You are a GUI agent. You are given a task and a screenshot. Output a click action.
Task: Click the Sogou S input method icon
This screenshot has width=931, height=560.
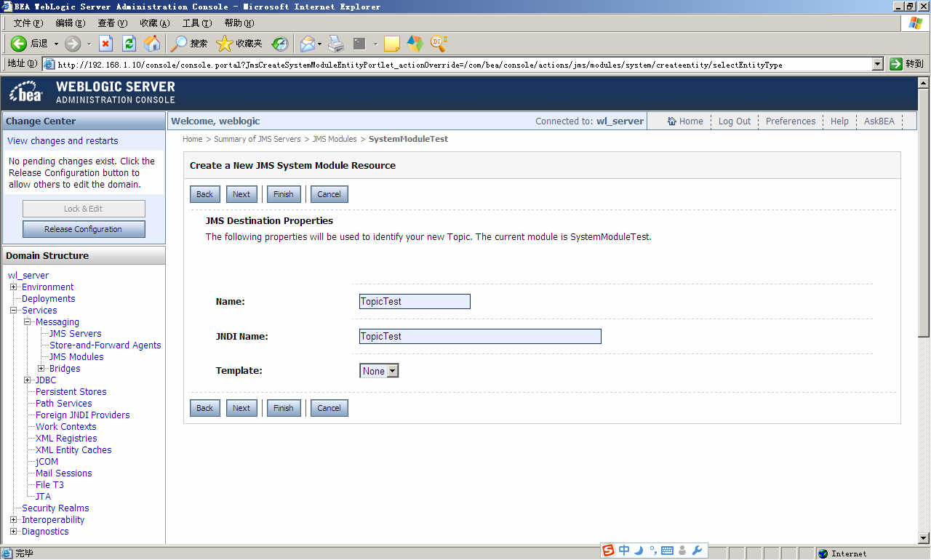coord(608,551)
